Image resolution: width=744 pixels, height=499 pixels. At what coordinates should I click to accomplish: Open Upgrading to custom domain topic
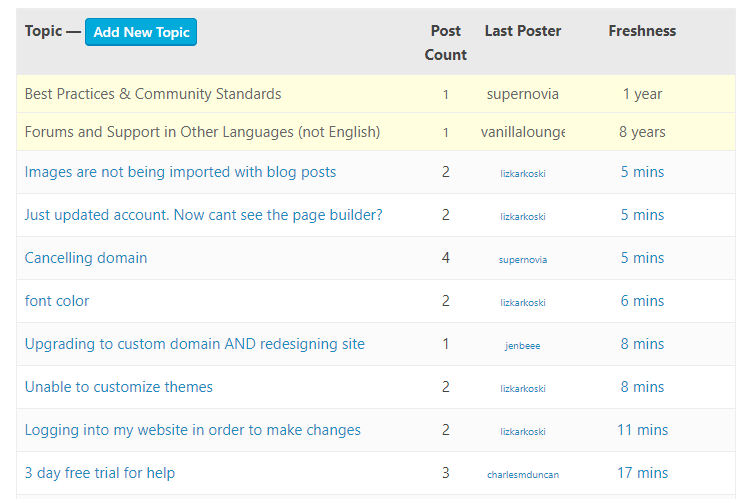195,344
